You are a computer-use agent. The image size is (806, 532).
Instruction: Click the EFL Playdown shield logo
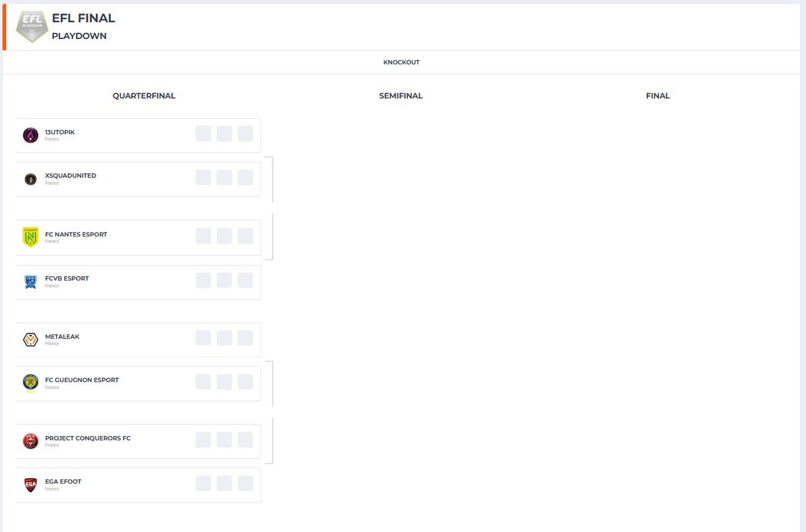[x=32, y=26]
